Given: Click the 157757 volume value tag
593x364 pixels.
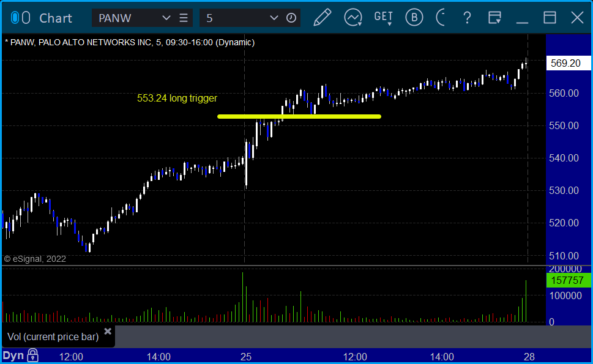Looking at the screenshot, I should (569, 280).
